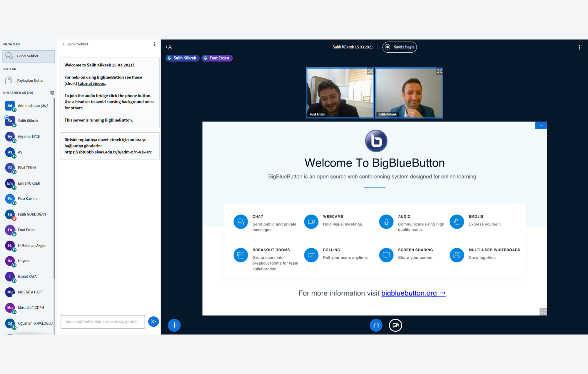Click the meeting invite URL text
Viewport: 588px width, 374px height.
pos(108,152)
